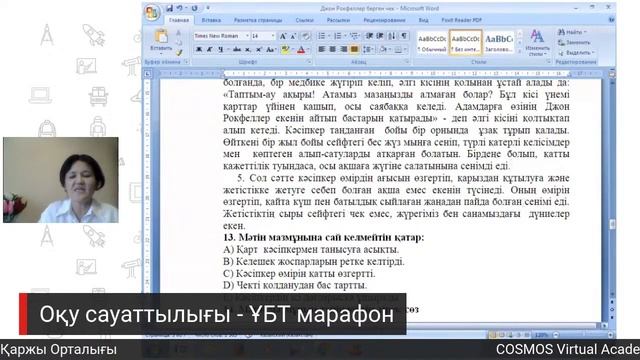
Task: Click the Вставить paste icon
Action: [x=161, y=37]
